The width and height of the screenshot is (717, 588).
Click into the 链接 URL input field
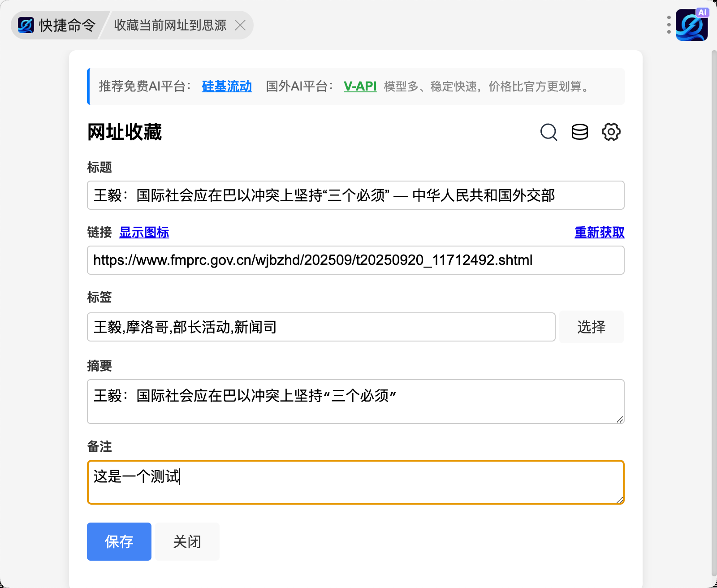pyautogui.click(x=355, y=260)
